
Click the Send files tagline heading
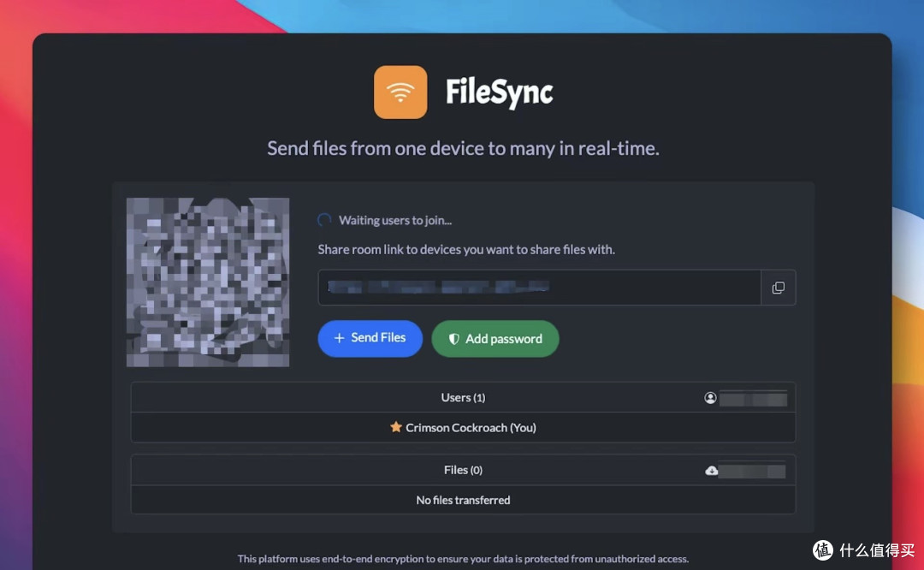pyautogui.click(x=463, y=148)
